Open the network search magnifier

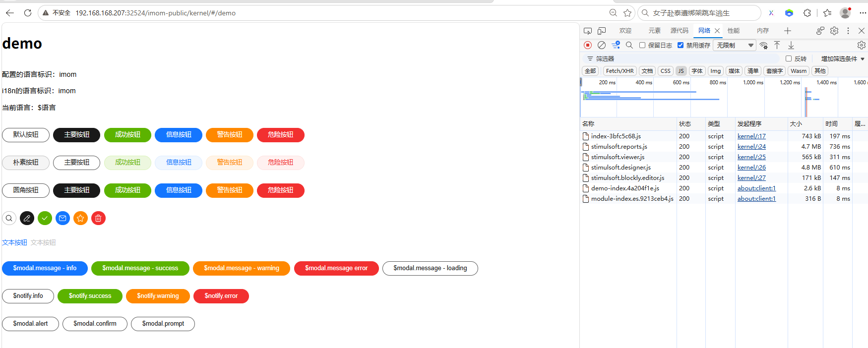coord(629,45)
